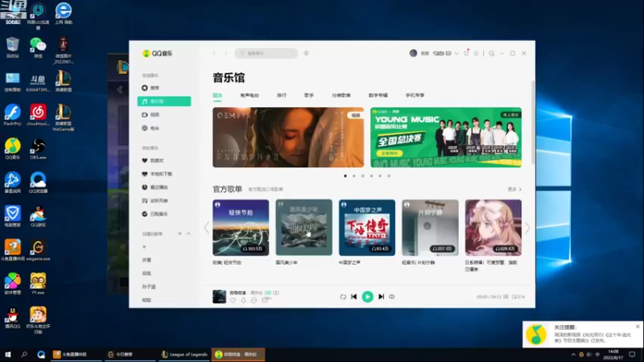Show next official playlists with right arrow
The height and width of the screenshot is (362, 644).
click(x=527, y=228)
